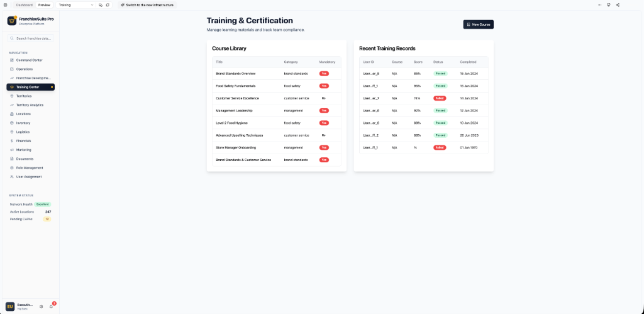The image size is (644, 314).
Task: Click the device preview icon in top-right bar
Action: 608,5
